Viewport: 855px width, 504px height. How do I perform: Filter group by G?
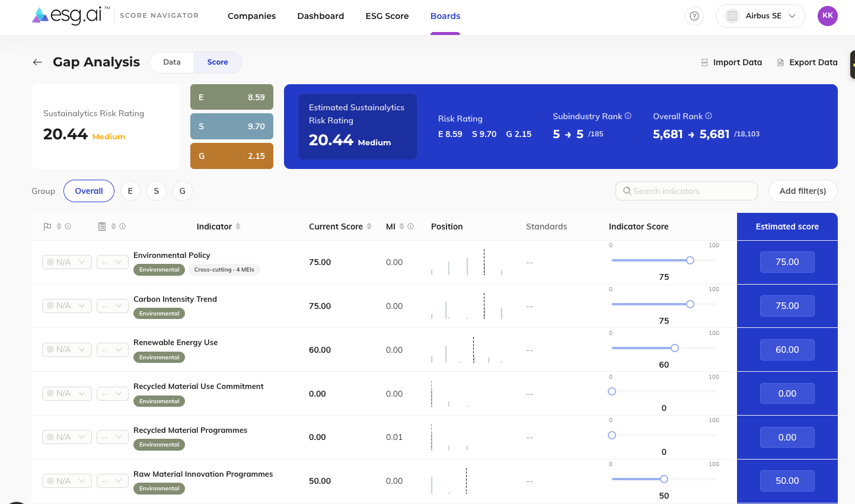183,191
